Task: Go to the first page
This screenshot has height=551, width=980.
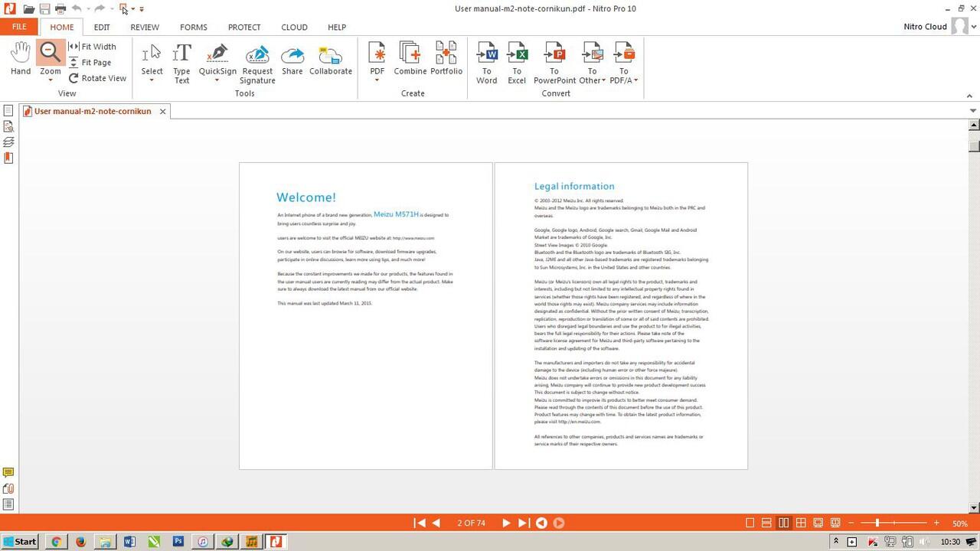Action: click(x=420, y=523)
